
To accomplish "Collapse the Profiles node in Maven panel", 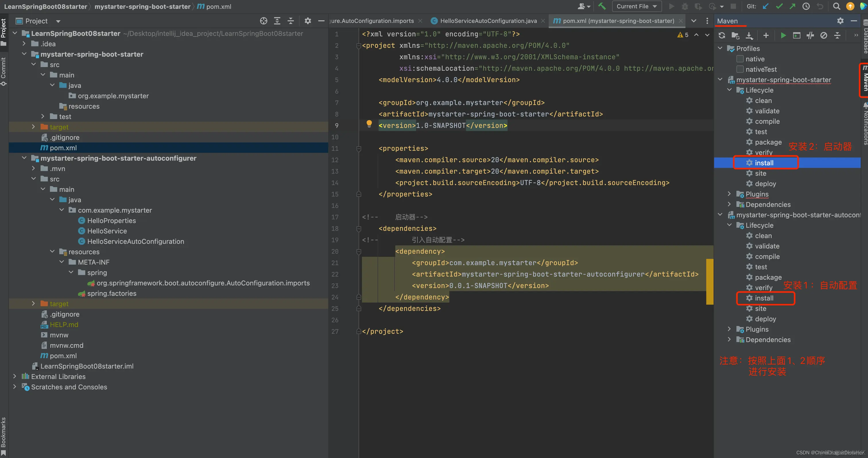I will point(720,48).
